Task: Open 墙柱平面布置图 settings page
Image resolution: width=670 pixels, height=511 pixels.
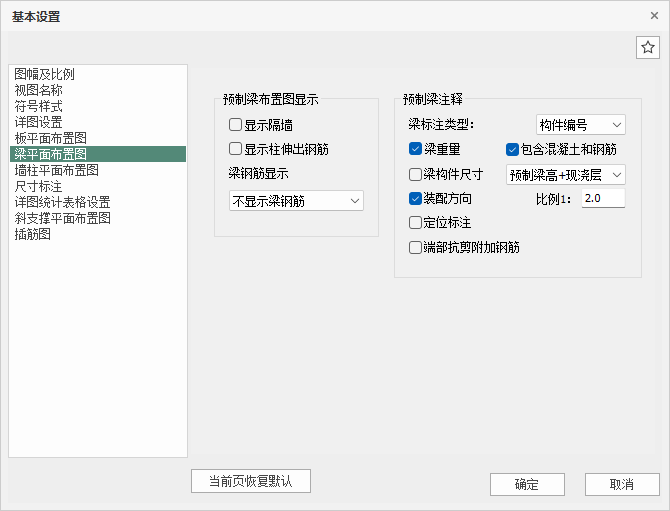Action: coord(57,170)
